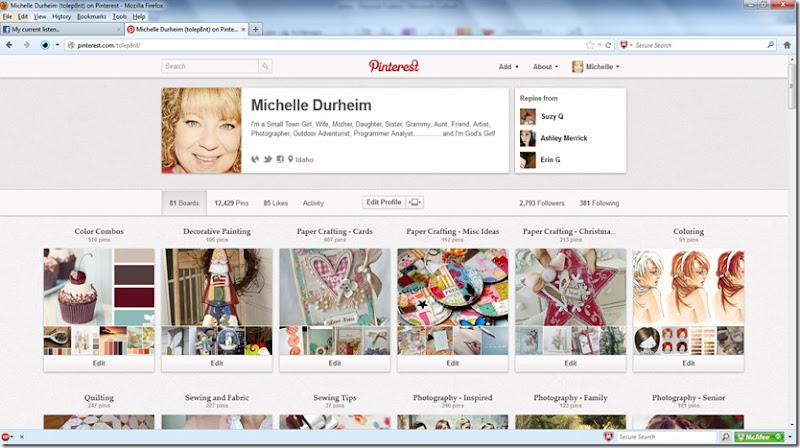View the 381 Following list
This screenshot has width=800, height=448.
(x=599, y=203)
